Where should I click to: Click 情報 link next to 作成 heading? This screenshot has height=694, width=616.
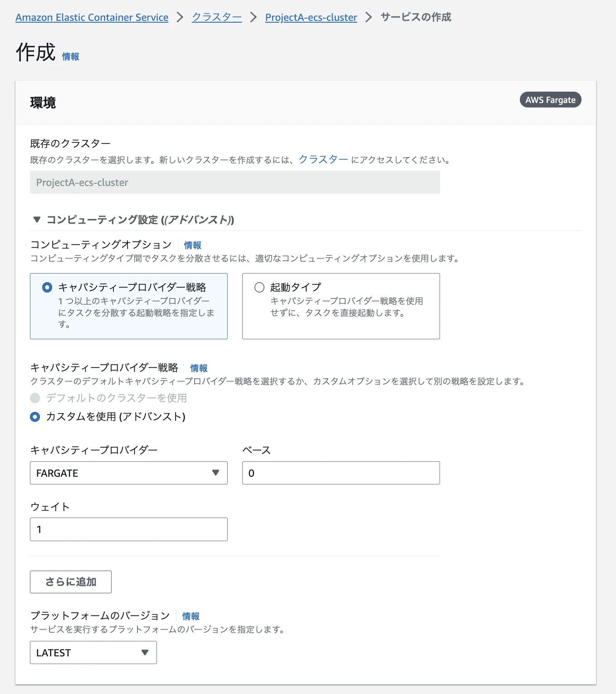click(71, 57)
